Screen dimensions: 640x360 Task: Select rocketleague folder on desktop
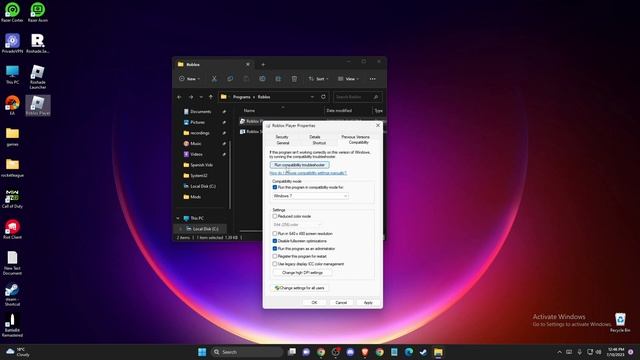12,167
